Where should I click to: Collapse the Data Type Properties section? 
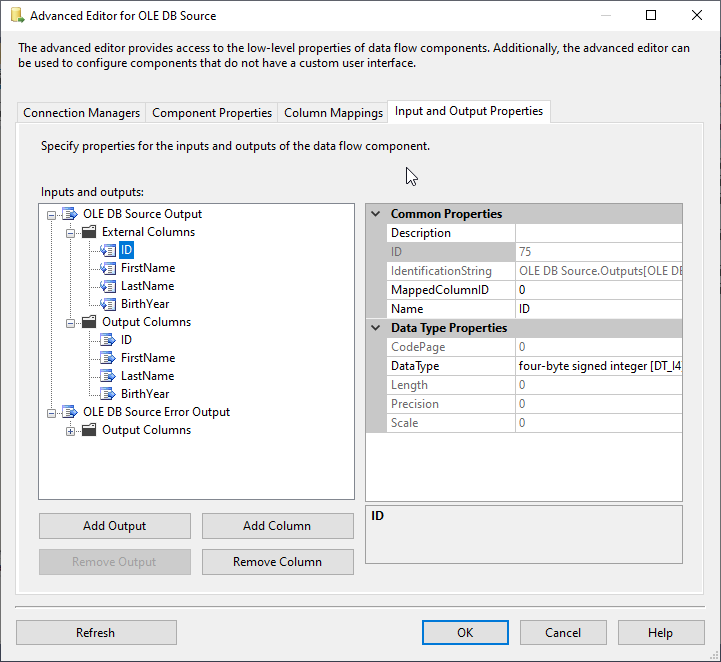pos(376,328)
